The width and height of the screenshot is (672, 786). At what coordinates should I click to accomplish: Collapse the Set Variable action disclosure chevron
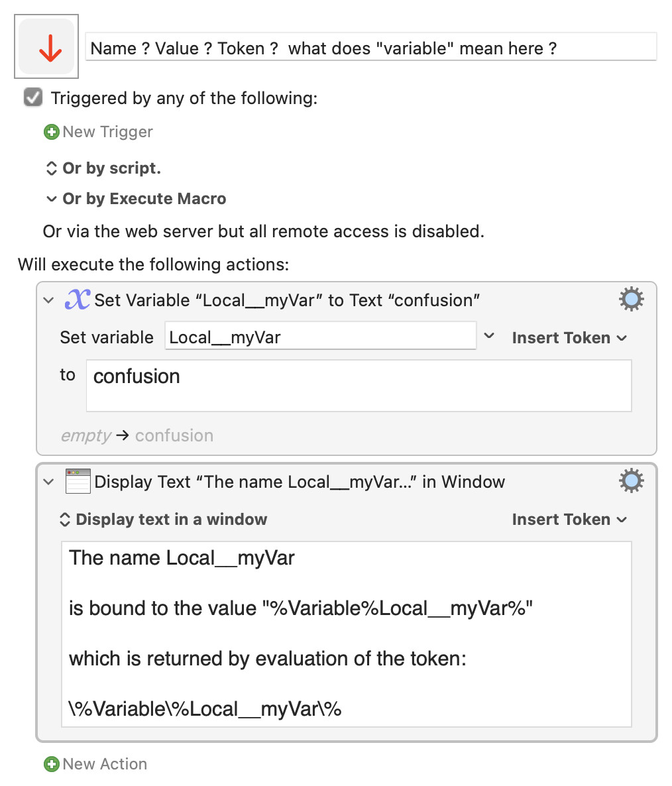[48, 300]
